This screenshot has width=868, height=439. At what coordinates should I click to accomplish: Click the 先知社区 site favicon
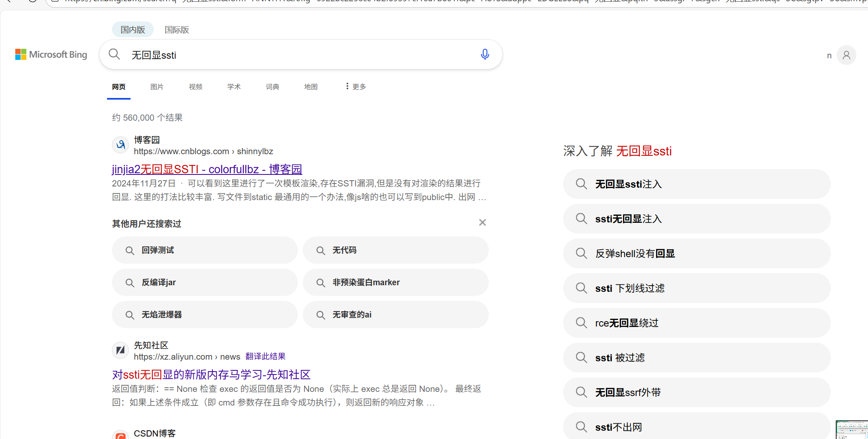(121, 350)
